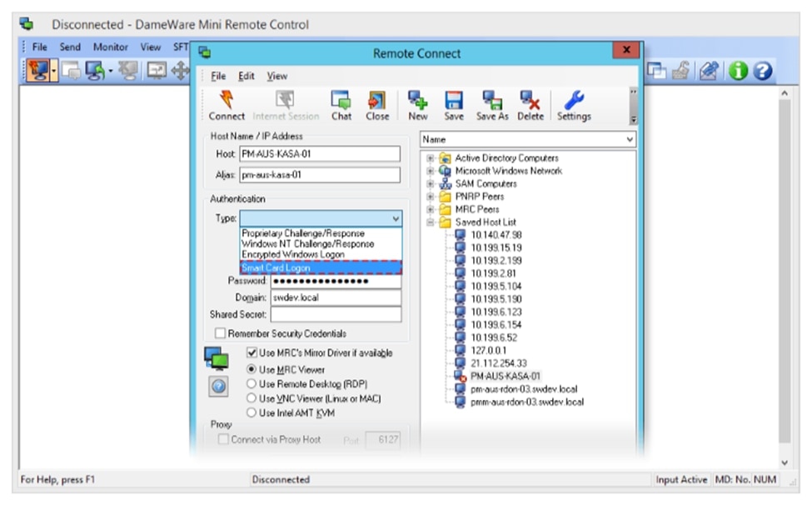This screenshot has width=812, height=505.
Task: Click the four-way arrows icon in main toolbar
Action: coord(180,71)
